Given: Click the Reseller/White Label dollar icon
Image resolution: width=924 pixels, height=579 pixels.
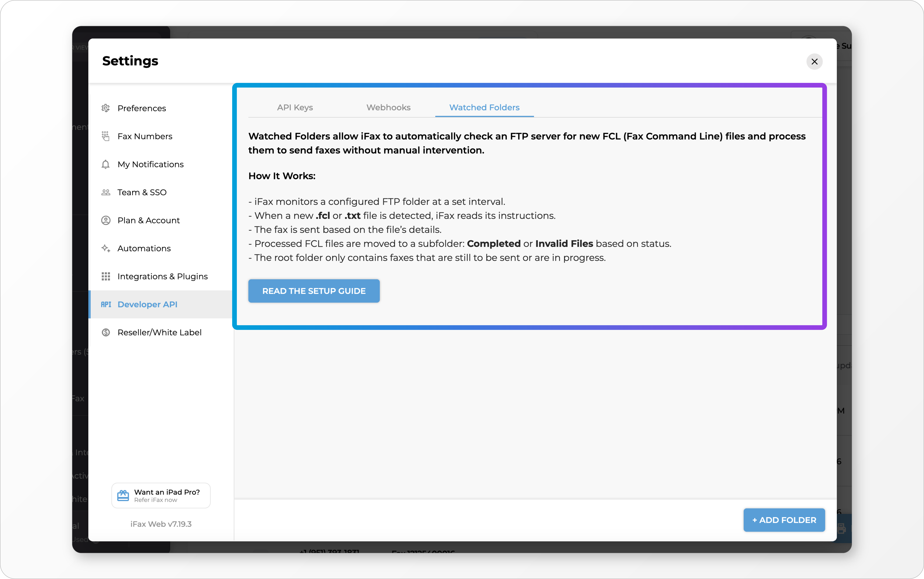Looking at the screenshot, I should pos(106,332).
